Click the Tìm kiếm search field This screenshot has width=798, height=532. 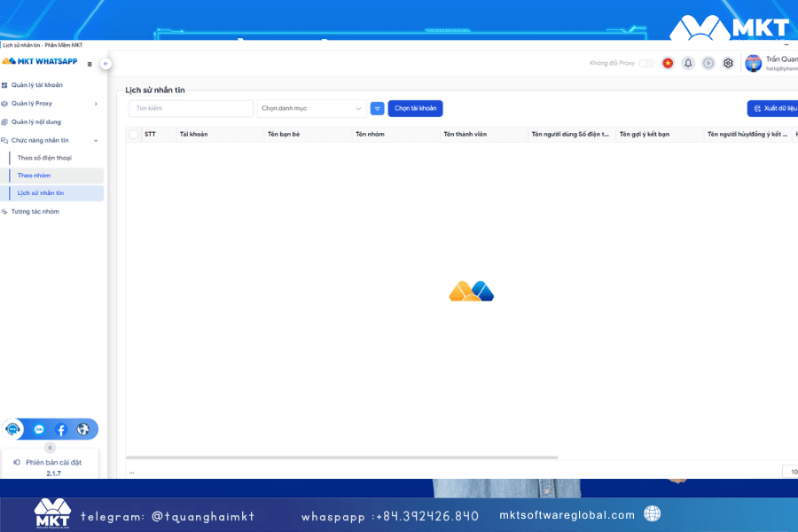coord(191,108)
